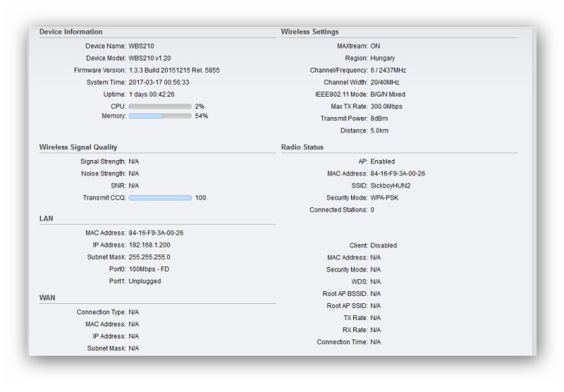Click the Radio Status section heading

pyautogui.click(x=302, y=147)
